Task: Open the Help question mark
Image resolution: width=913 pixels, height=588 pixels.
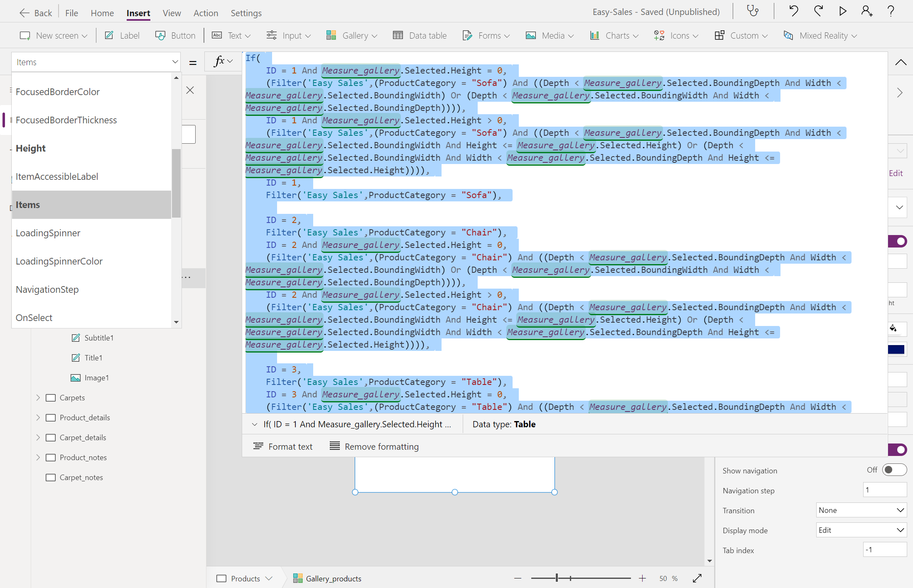Action: [891, 11]
